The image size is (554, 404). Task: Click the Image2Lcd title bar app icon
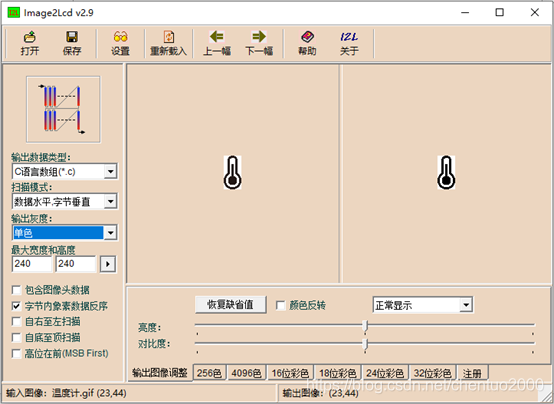point(14,13)
